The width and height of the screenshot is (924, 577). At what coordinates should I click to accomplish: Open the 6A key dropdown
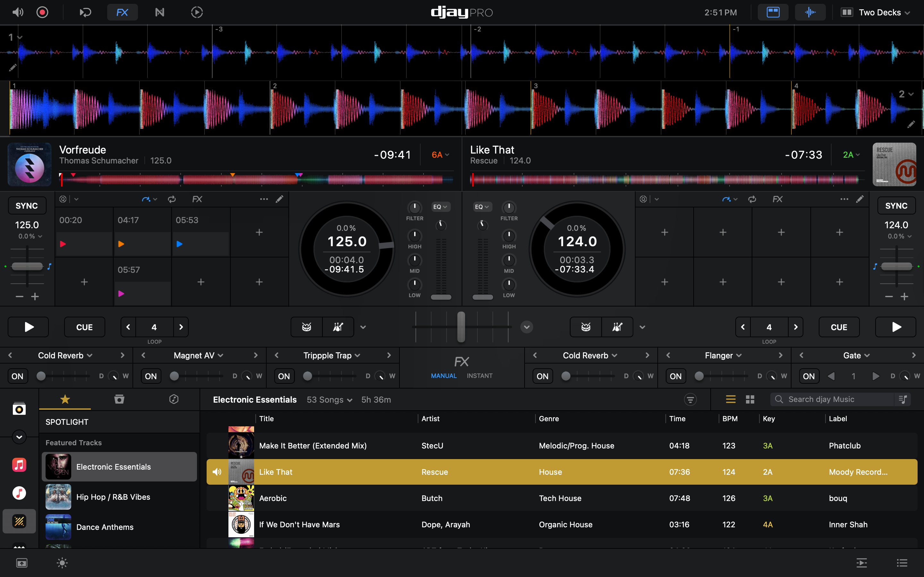coord(440,155)
